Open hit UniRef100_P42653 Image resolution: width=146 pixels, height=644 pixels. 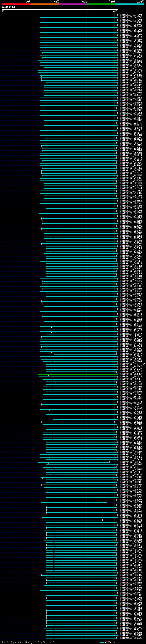click(131, 17)
